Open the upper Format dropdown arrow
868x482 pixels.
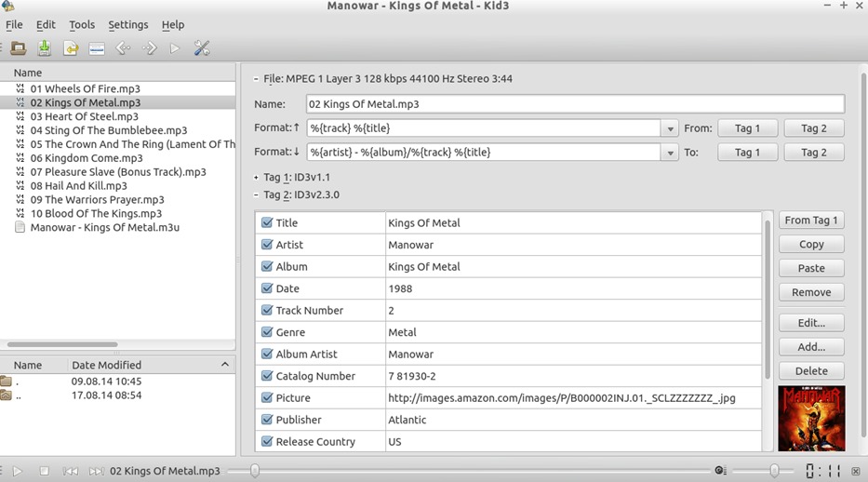pyautogui.click(x=670, y=128)
